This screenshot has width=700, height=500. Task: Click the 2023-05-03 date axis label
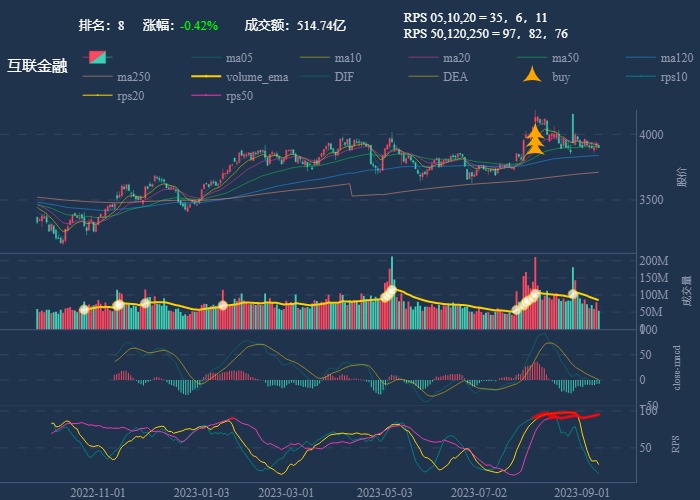[x=385, y=492]
